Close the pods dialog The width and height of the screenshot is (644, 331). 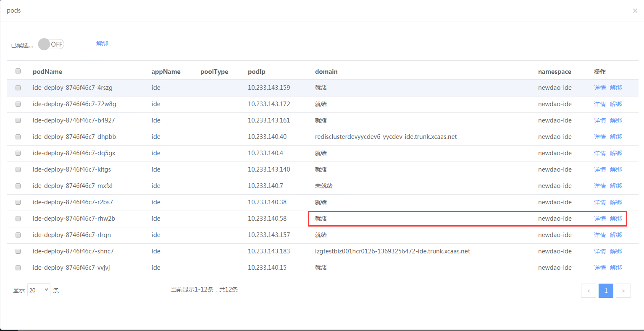coord(635,11)
